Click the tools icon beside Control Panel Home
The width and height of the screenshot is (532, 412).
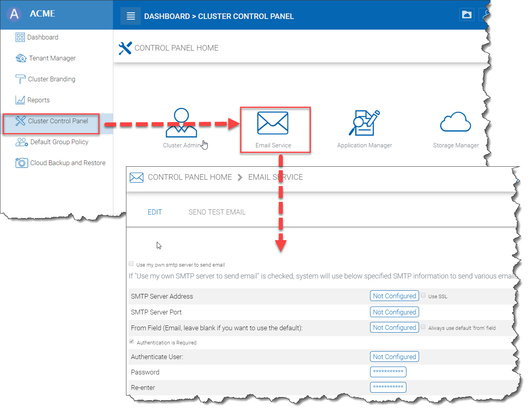[125, 48]
